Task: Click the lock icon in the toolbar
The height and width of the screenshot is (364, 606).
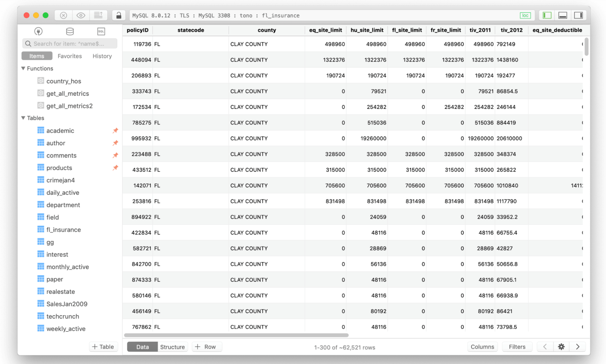Action: click(119, 15)
